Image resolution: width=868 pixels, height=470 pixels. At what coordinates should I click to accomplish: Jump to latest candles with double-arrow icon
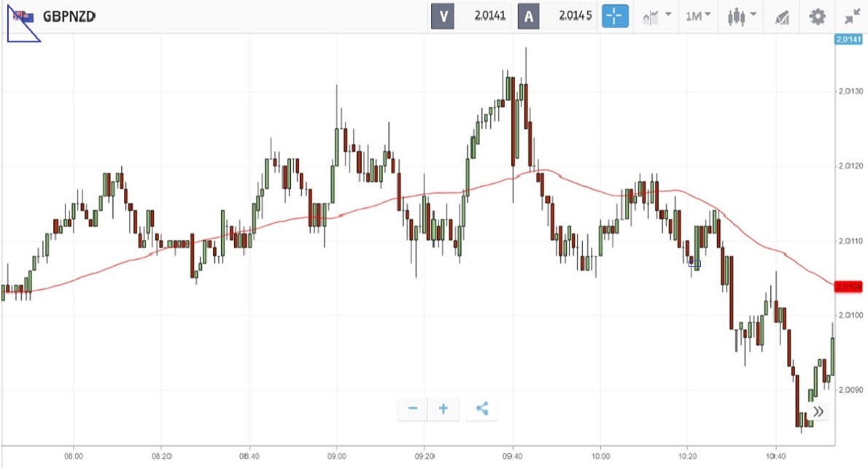818,412
